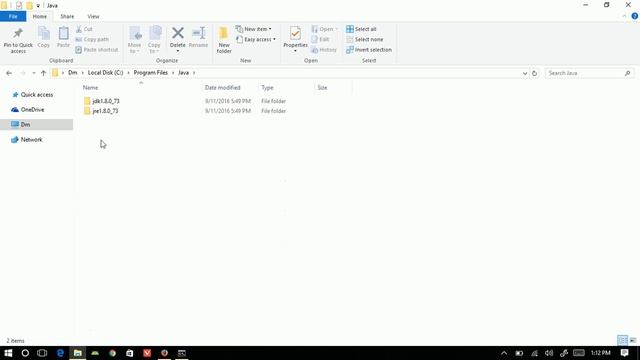This screenshot has width=640, height=360.
Task: Click Cut in Clipboard group
Action: click(84, 29)
